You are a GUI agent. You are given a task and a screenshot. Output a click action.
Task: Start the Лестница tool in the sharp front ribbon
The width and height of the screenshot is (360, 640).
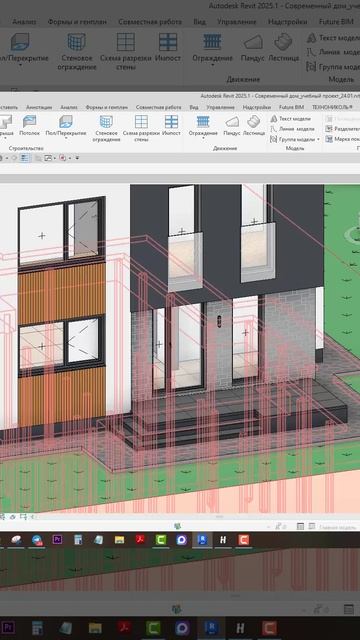point(254,125)
